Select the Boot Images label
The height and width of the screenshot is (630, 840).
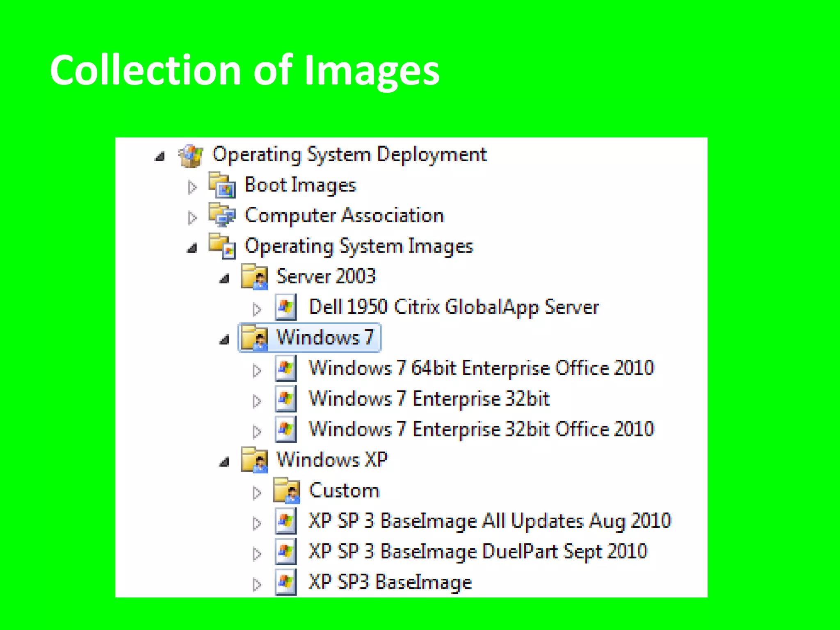(x=300, y=185)
